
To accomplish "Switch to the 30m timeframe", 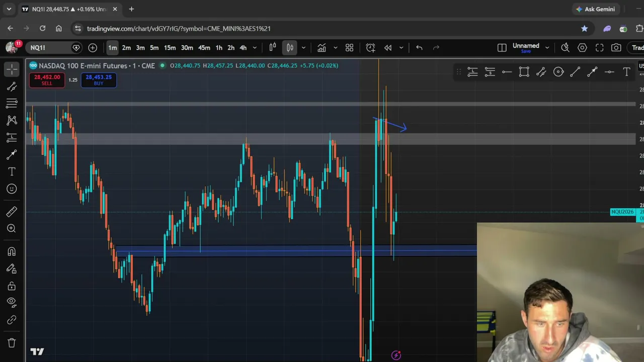I will click(187, 48).
